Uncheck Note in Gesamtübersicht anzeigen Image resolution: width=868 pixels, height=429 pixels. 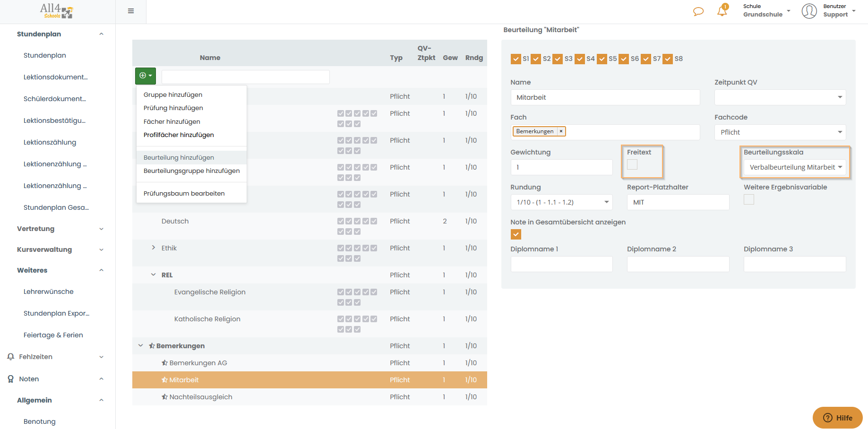(x=516, y=234)
